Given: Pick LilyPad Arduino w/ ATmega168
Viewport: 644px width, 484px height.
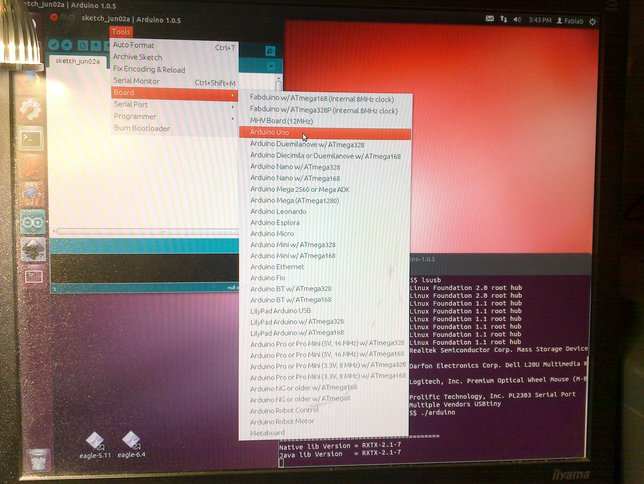Looking at the screenshot, I should (x=324, y=333).
